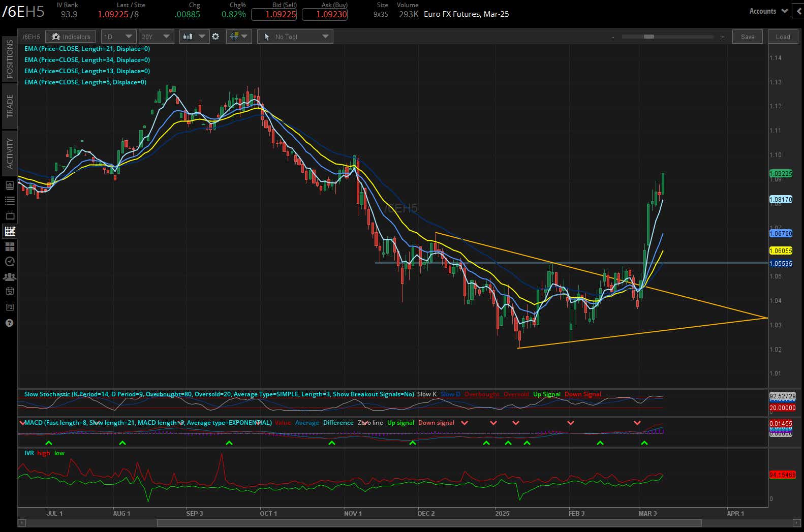
Task: Click the MAR 3 date label
Action: click(x=647, y=513)
